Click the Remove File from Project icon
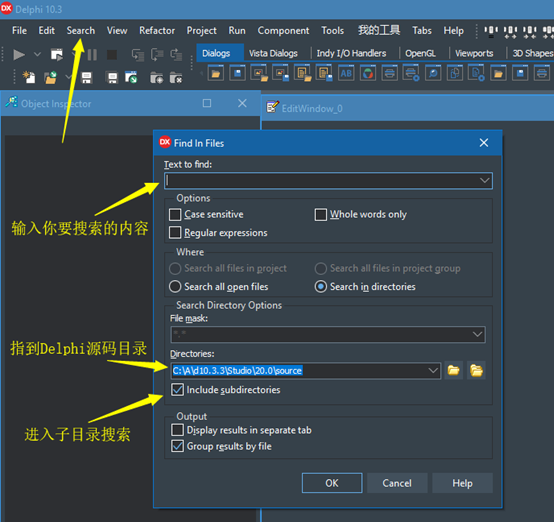554x522 pixels. (176, 77)
